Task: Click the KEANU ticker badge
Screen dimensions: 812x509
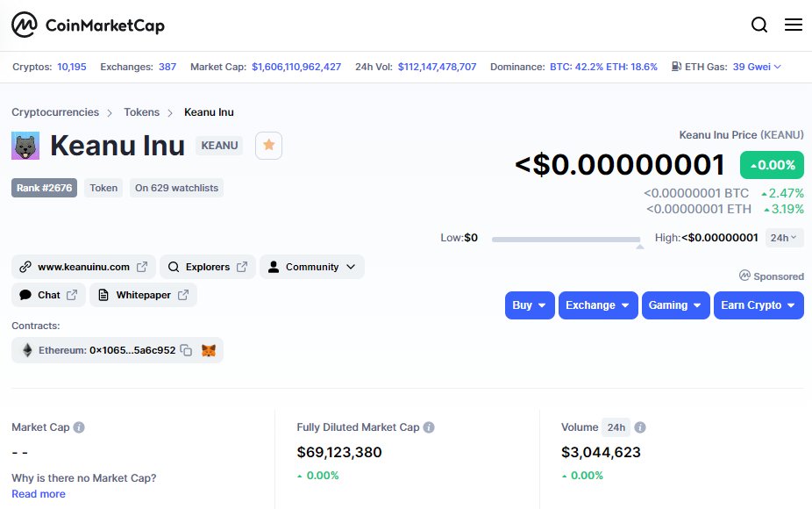Action: [219, 146]
